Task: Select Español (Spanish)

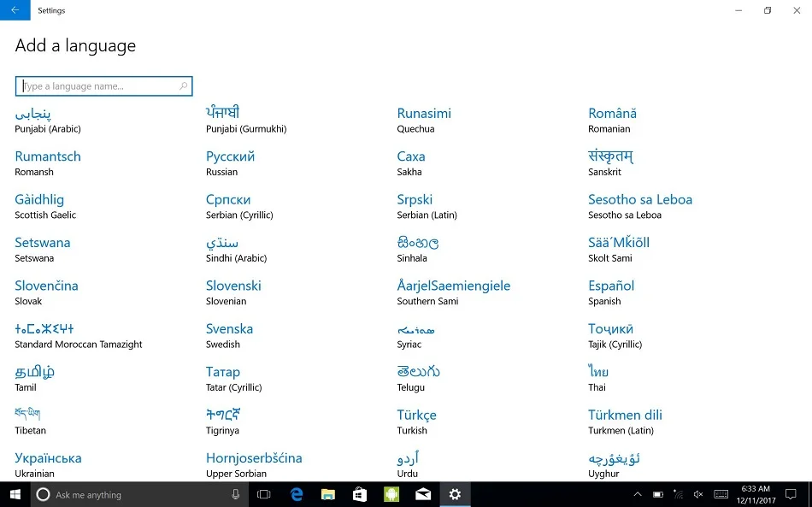Action: pyautogui.click(x=611, y=292)
